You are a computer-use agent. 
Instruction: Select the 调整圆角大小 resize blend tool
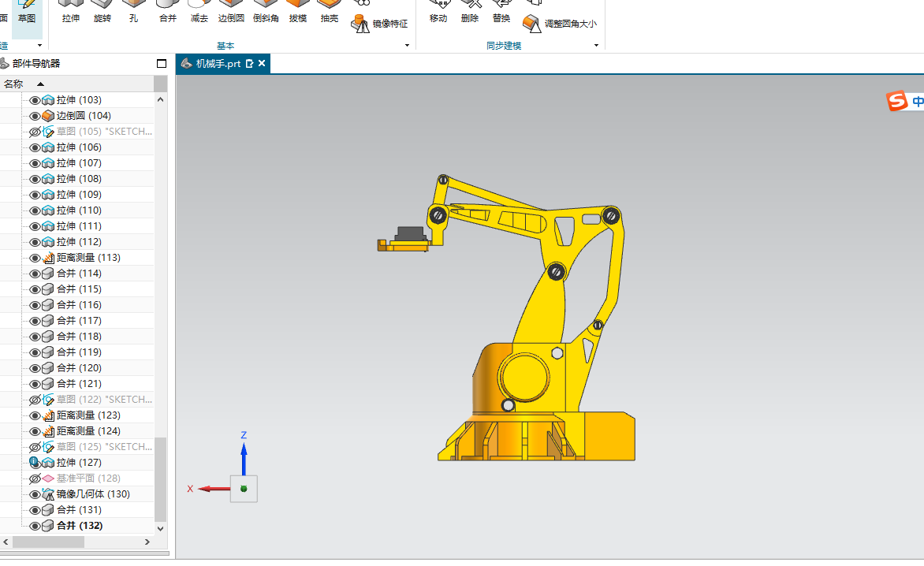[560, 24]
